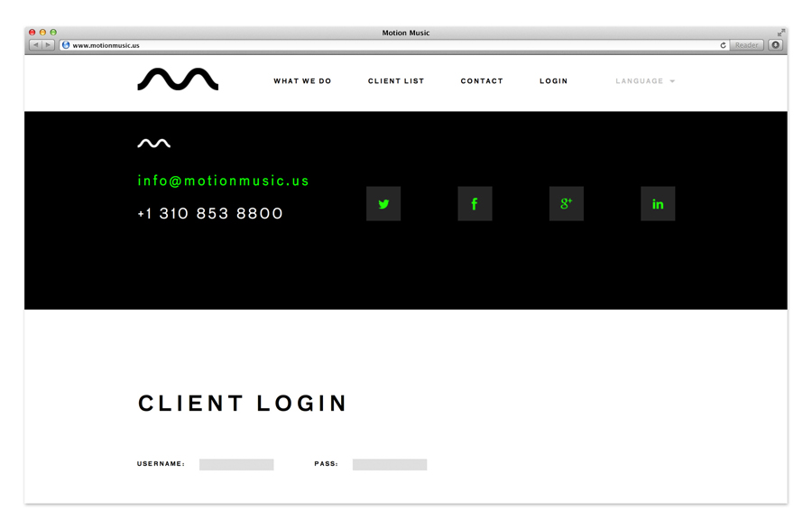Open the downloads icon in browser toolbar
This screenshot has height=530, width=812.
click(x=776, y=45)
